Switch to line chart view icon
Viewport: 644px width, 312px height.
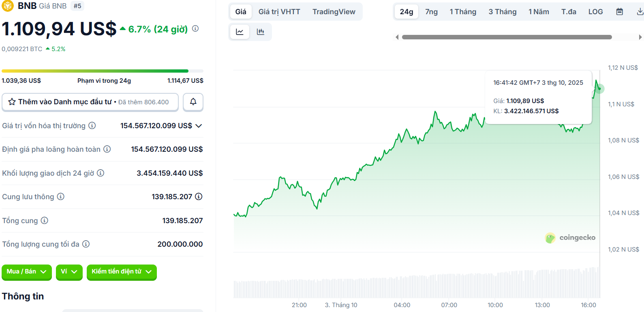tap(240, 32)
